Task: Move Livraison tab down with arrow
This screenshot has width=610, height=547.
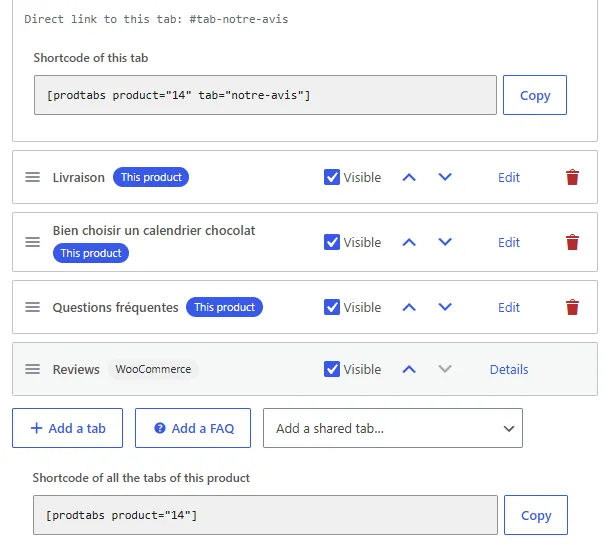Action: [445, 177]
